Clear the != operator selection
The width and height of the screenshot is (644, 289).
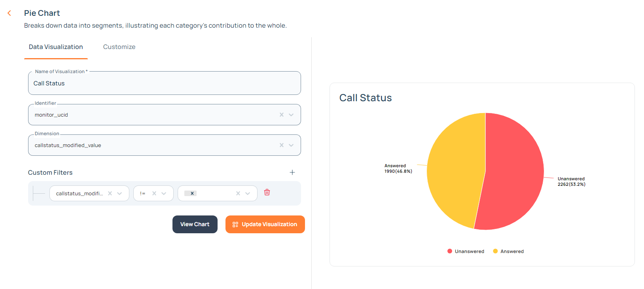pyautogui.click(x=154, y=193)
